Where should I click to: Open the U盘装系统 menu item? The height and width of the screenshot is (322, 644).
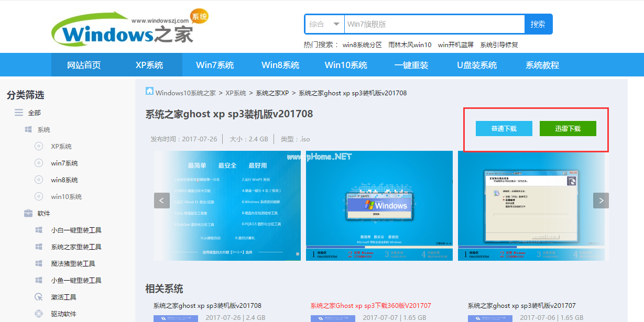pyautogui.click(x=476, y=64)
